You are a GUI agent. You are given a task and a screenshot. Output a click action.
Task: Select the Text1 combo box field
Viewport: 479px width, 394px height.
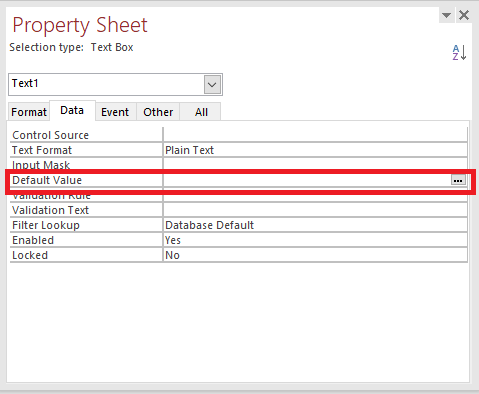point(115,85)
